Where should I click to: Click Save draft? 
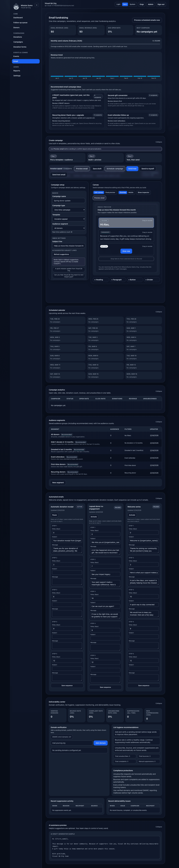click(97, 169)
